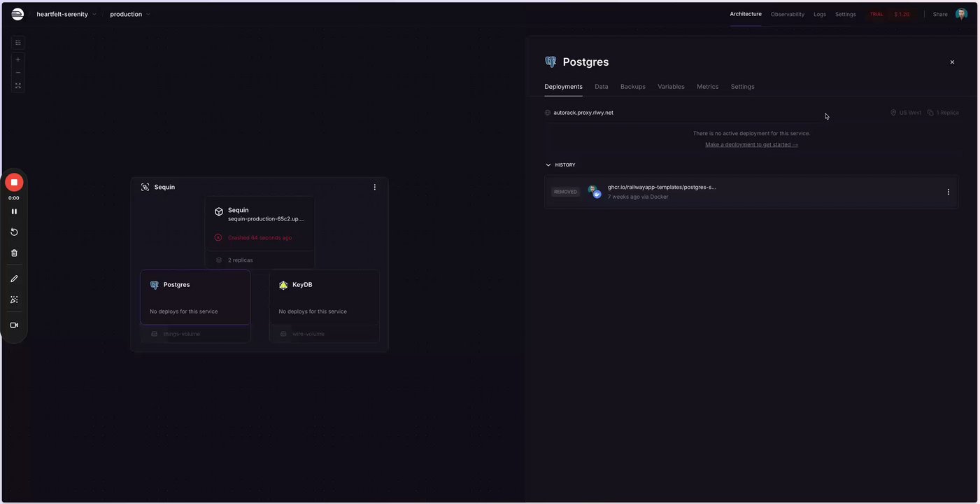Click the KeyDB icon on canvas
This screenshot has width=980, height=504.
pos(283,285)
